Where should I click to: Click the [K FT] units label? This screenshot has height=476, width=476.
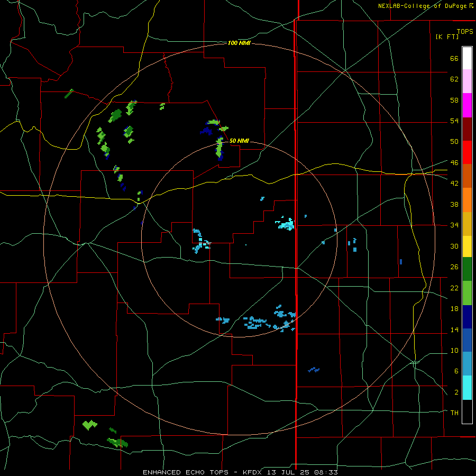(x=447, y=37)
